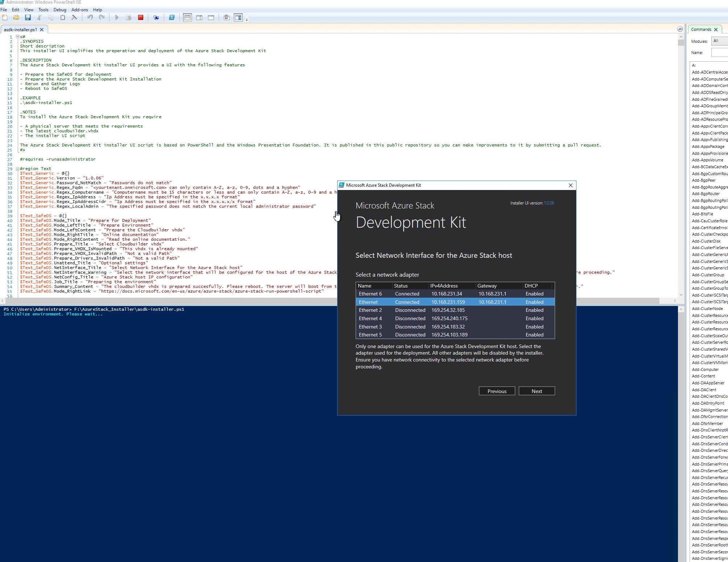Save the current script

pos(28,17)
